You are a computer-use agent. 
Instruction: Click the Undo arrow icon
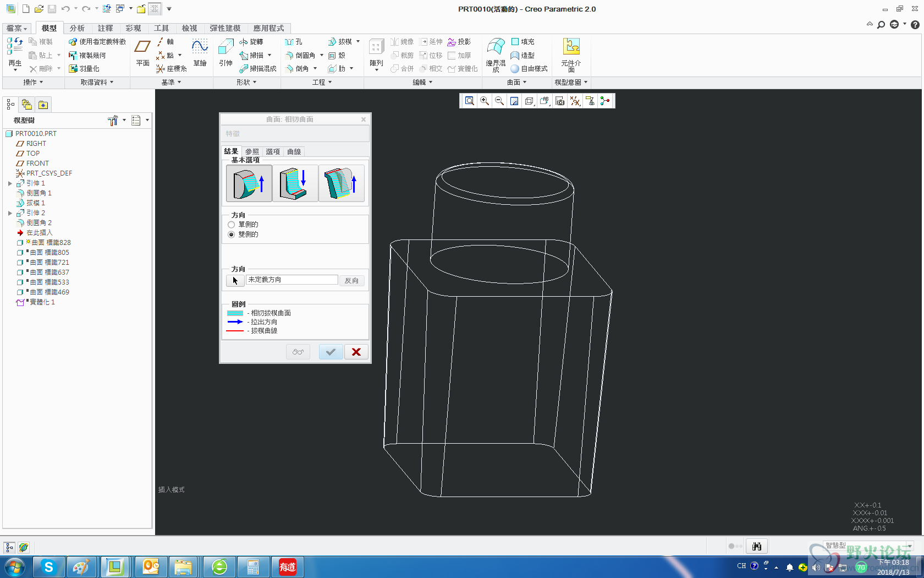pos(65,9)
